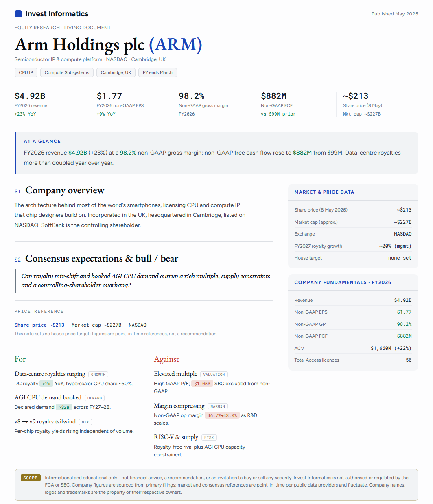Click the MIX tag badge
Viewport: 433px width, 504px height.
(85, 422)
